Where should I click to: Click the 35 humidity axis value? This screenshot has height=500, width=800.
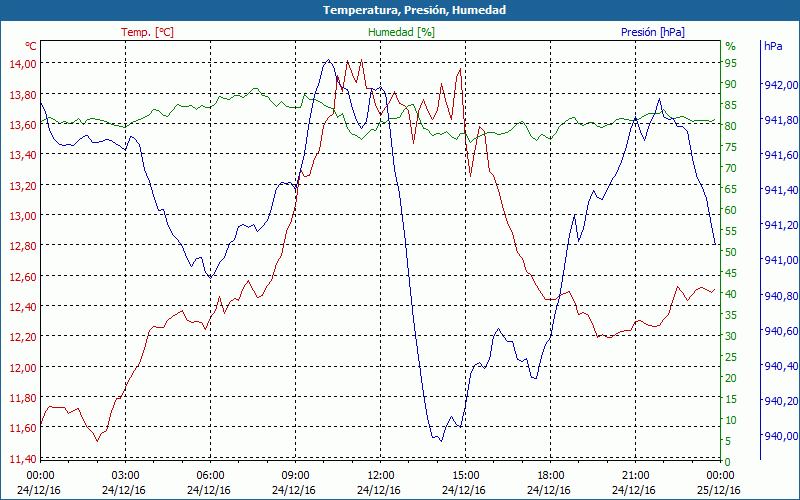(x=731, y=315)
